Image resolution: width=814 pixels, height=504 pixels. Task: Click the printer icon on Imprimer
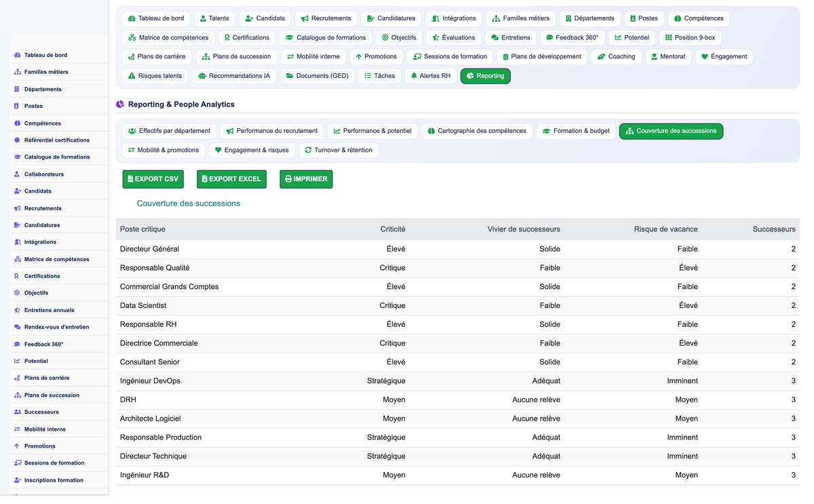point(288,179)
